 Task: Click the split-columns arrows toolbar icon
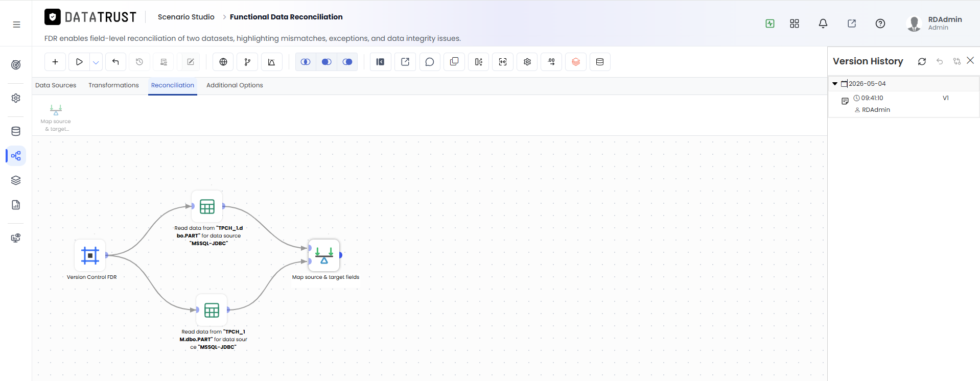click(x=478, y=62)
